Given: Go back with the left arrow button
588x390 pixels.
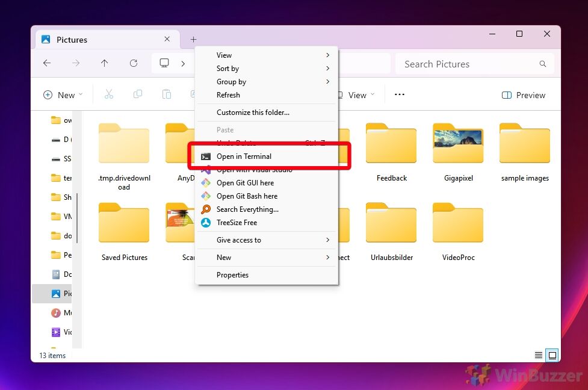Looking at the screenshot, I should pyautogui.click(x=47, y=63).
